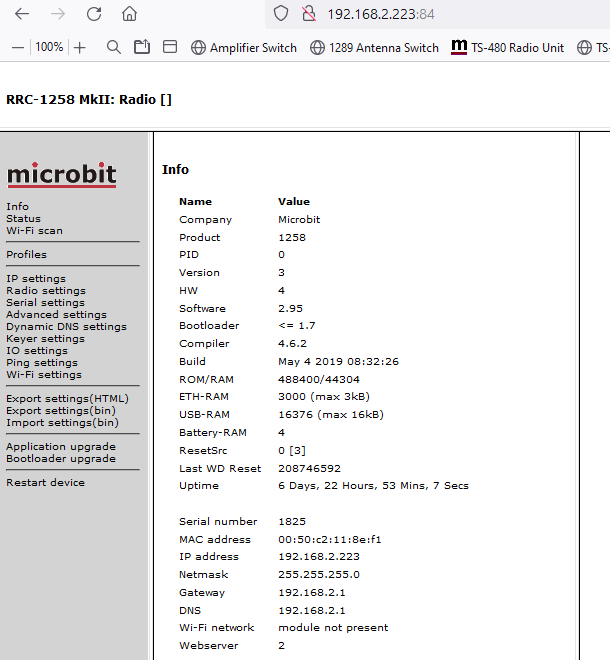
Task: Click the microbit logo in sidebar
Action: point(61,174)
